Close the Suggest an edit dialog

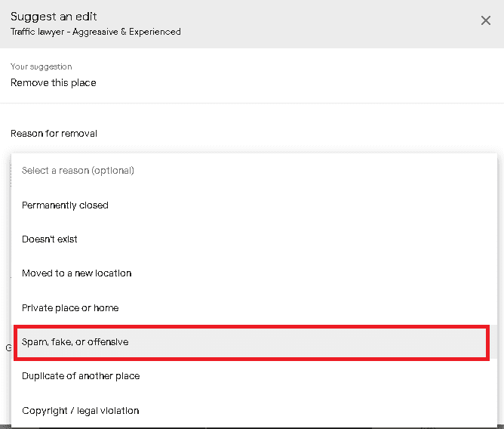pyautogui.click(x=486, y=20)
